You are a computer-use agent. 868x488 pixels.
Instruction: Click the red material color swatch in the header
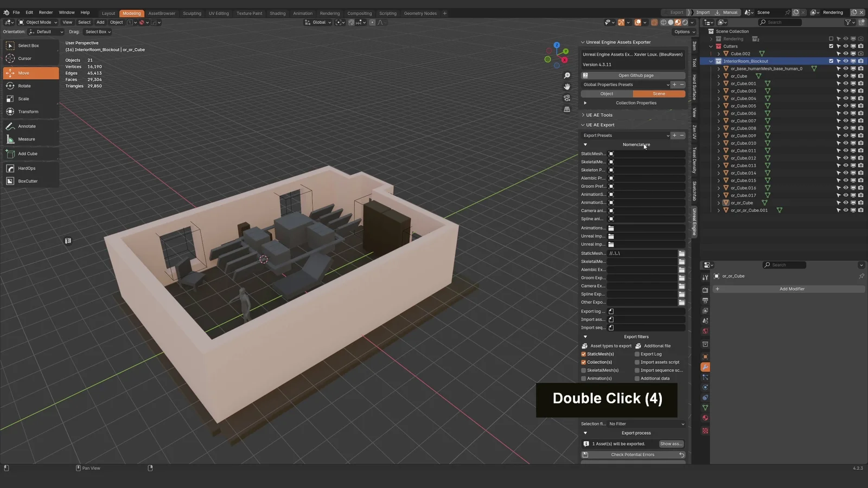pos(142,22)
